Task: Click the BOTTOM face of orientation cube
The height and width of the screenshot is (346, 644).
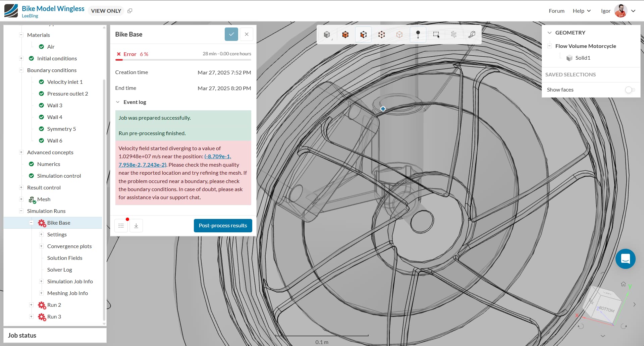Action: tap(606, 309)
